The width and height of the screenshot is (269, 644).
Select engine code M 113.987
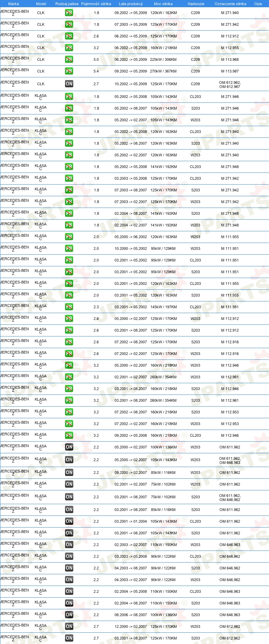point(230,71)
